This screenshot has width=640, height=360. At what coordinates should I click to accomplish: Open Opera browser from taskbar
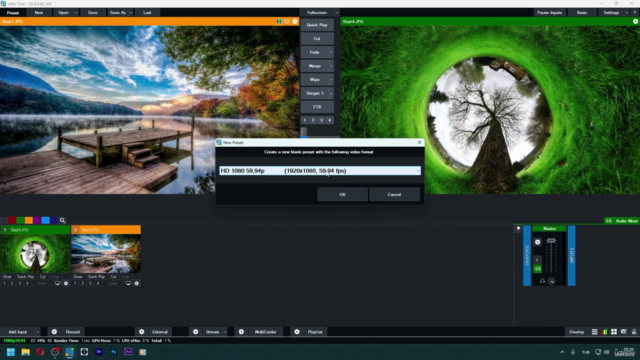(x=40, y=352)
